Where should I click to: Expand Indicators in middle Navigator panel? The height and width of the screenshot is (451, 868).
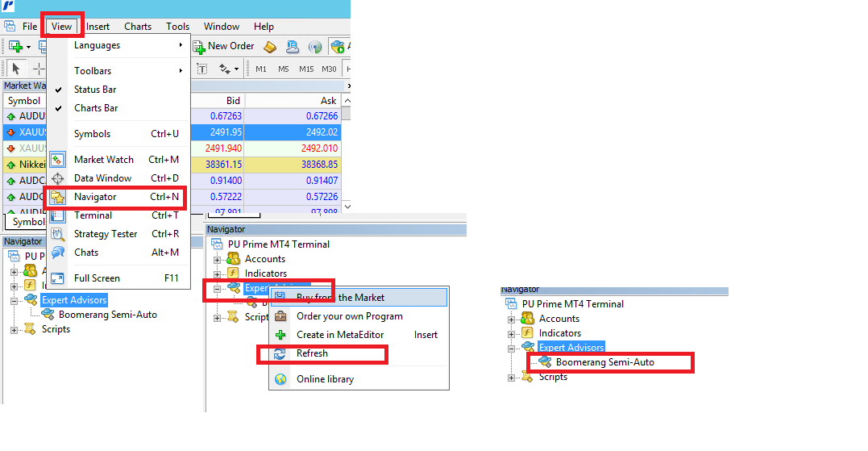[x=217, y=274]
